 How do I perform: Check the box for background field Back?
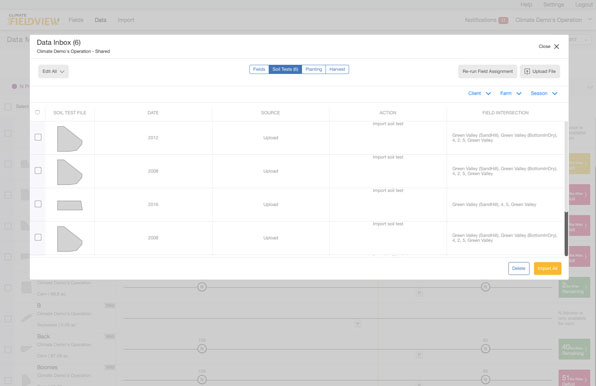[8, 350]
